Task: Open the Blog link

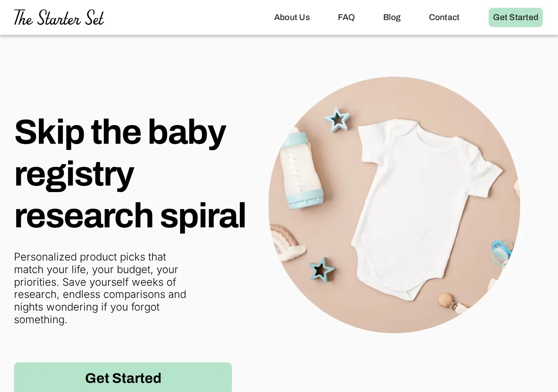Action: point(392,17)
